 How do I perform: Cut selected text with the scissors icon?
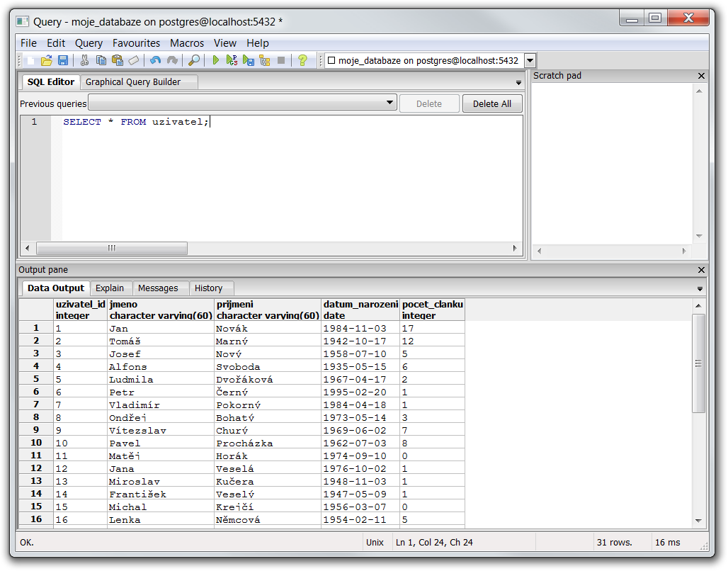tap(84, 60)
